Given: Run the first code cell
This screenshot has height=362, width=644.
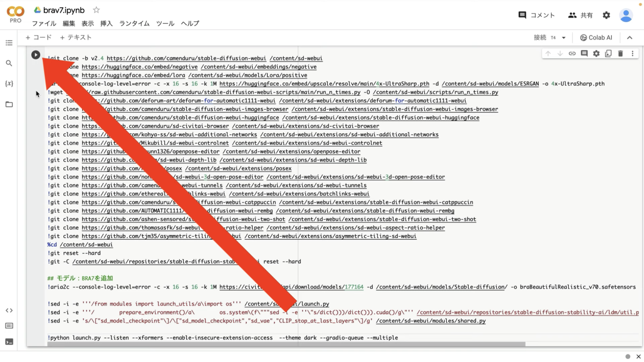Looking at the screenshot, I should (36, 54).
